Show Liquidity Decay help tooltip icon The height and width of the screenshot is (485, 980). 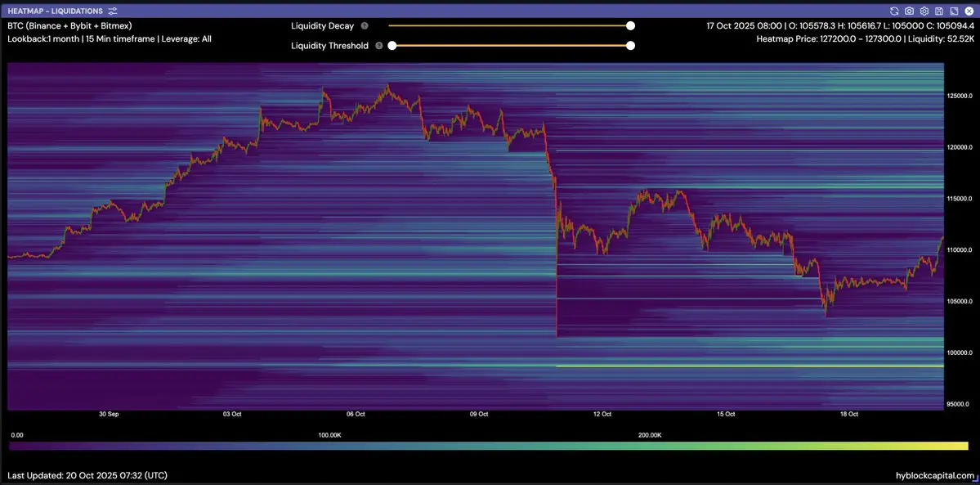pyautogui.click(x=365, y=26)
